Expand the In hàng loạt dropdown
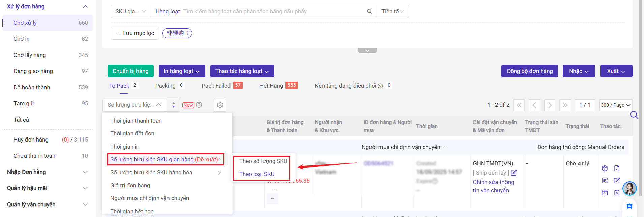Viewport: 644px width, 217px height. pyautogui.click(x=182, y=71)
